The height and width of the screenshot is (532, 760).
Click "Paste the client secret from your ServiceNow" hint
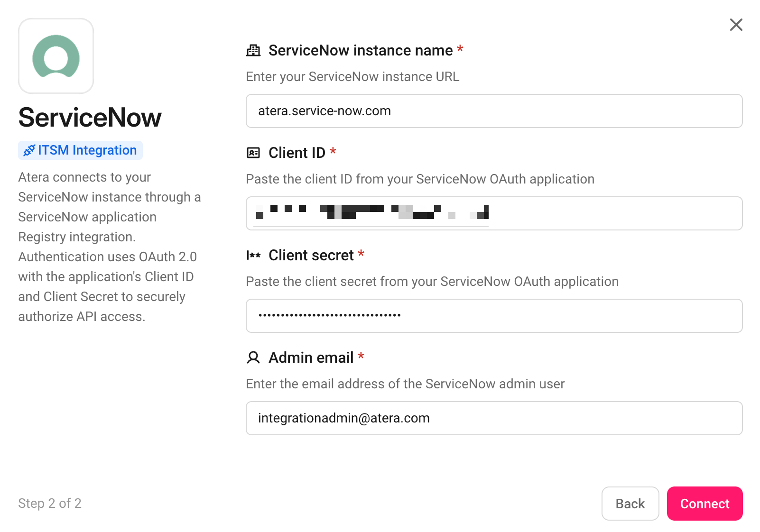(432, 282)
